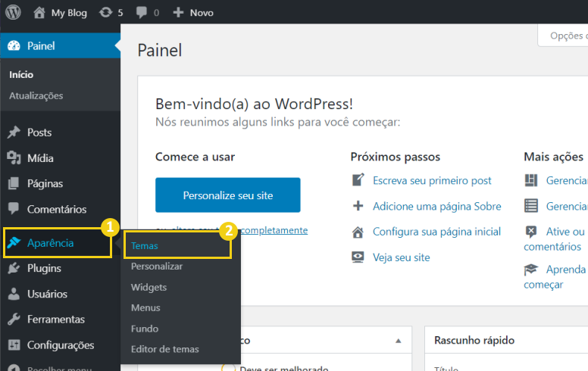
Task: Select Início in the sidebar
Action: (21, 74)
